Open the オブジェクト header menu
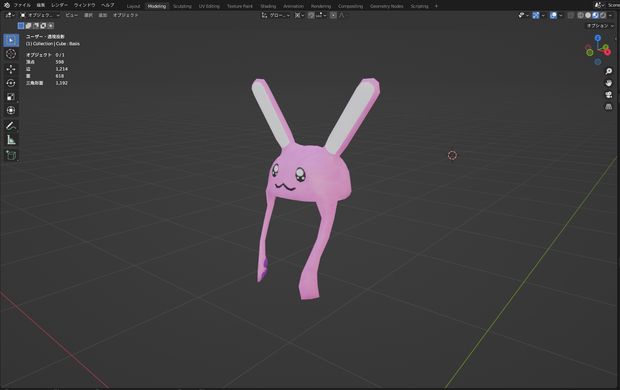 126,15
